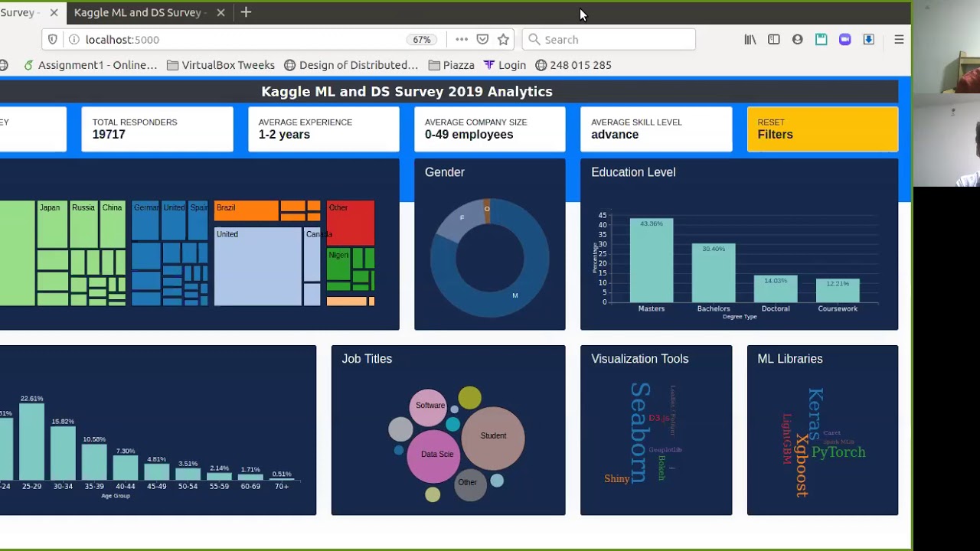
Task: Click the Firefox Search box
Action: pos(609,40)
